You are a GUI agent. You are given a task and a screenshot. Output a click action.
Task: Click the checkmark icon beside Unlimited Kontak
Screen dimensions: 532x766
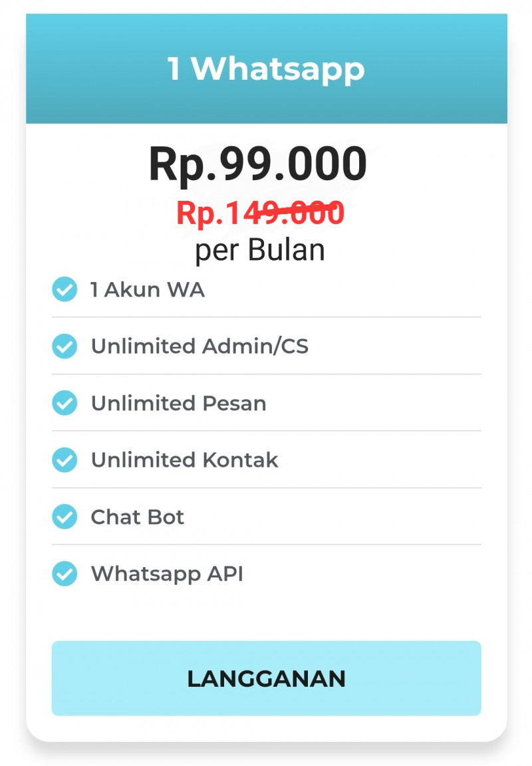65,459
